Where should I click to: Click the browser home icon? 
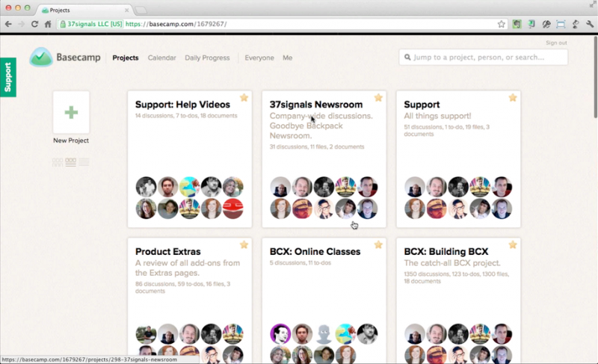click(48, 24)
